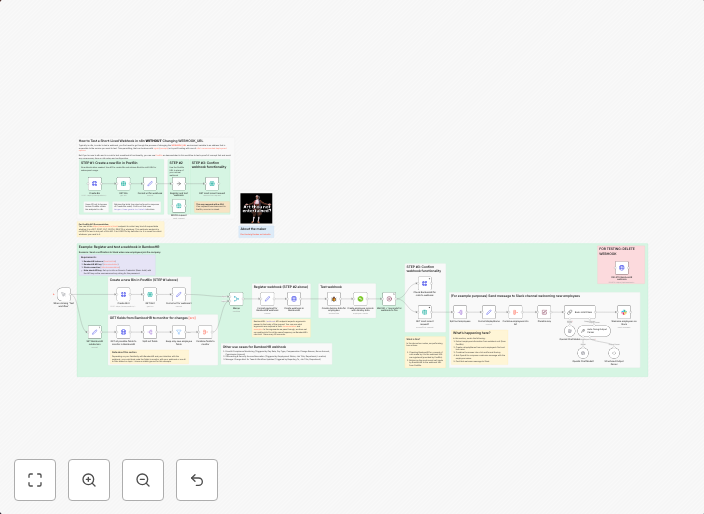Select the Basic LLM Chain node
704x514 pixels.
click(579, 311)
